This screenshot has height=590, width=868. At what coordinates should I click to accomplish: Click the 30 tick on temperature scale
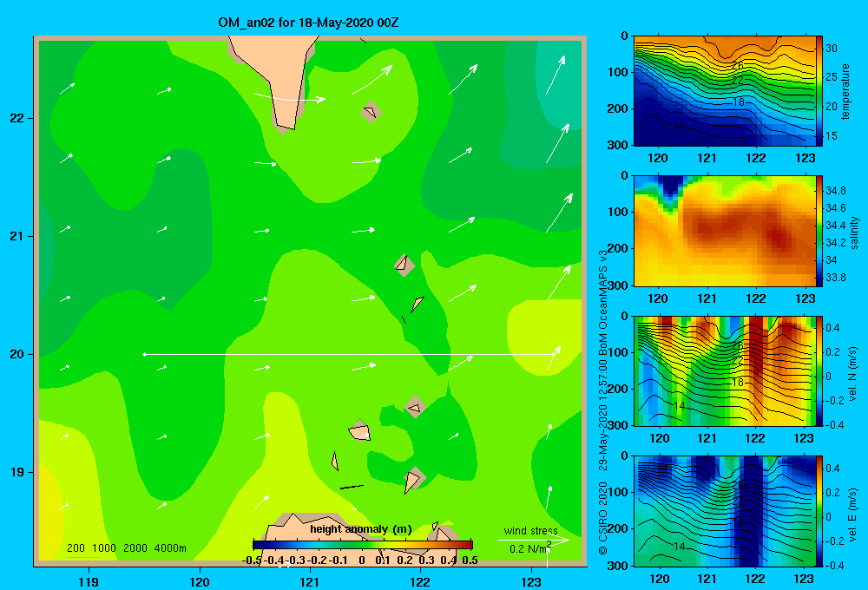(x=832, y=48)
